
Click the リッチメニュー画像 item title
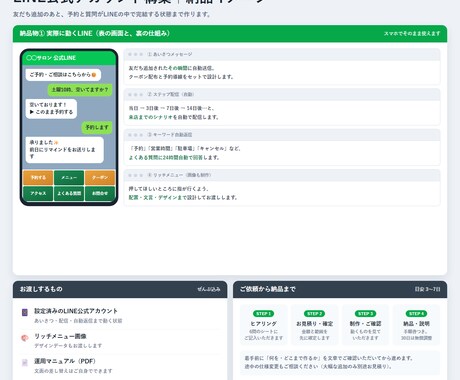point(60,336)
